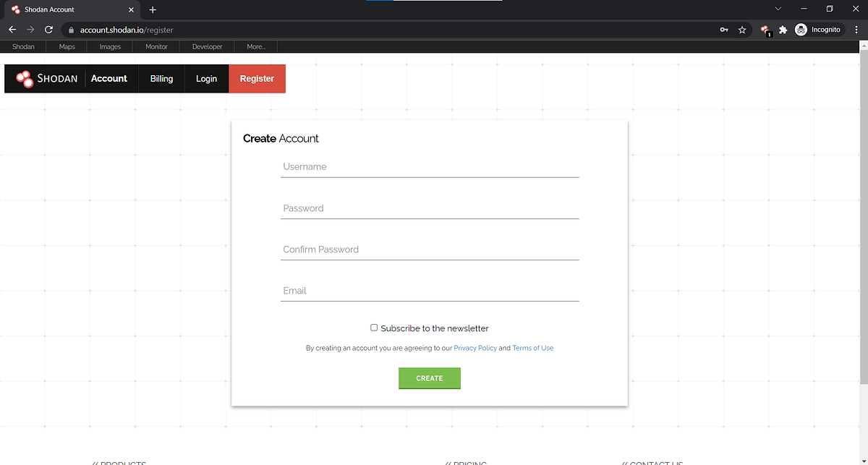Close the Shodan Account tab

(132, 9)
